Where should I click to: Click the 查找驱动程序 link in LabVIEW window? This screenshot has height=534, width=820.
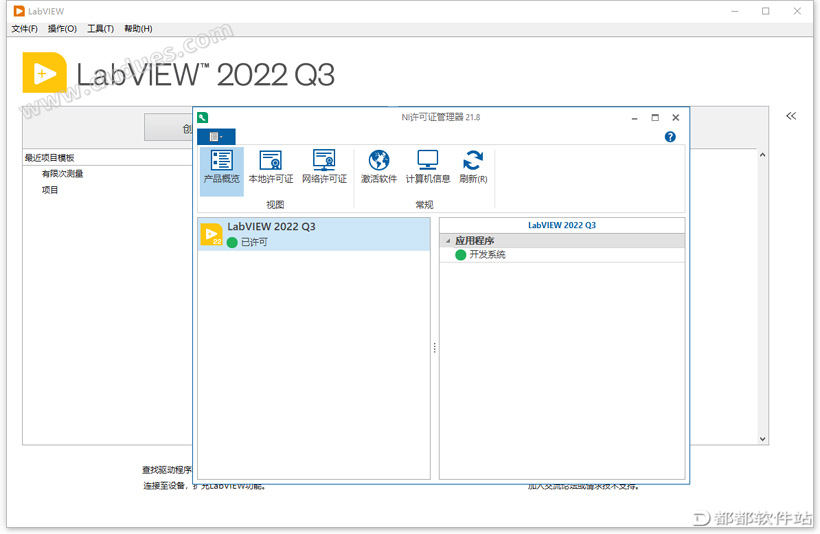click(167, 470)
